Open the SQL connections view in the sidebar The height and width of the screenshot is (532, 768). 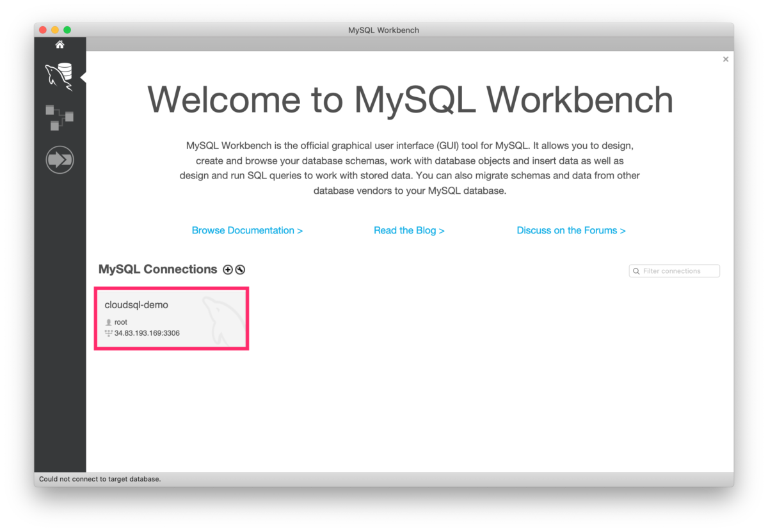pos(60,75)
